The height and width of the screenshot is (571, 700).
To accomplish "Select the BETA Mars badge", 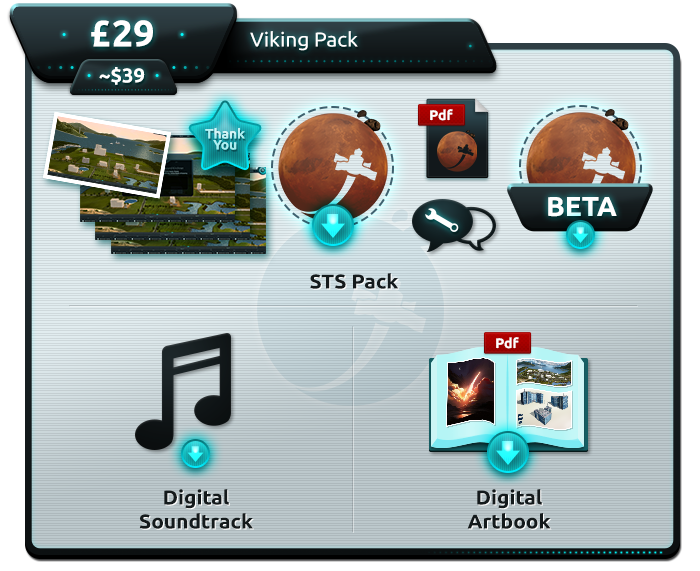I will click(580, 170).
